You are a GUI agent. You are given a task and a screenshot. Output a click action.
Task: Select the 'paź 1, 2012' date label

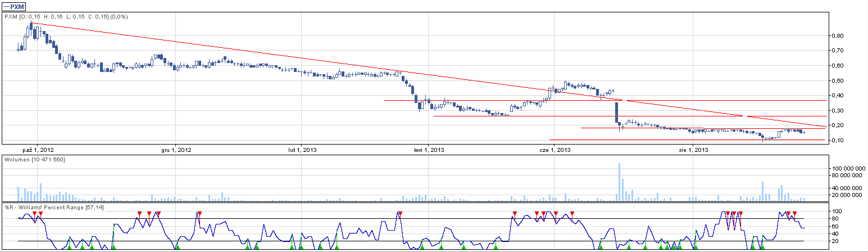pos(37,150)
